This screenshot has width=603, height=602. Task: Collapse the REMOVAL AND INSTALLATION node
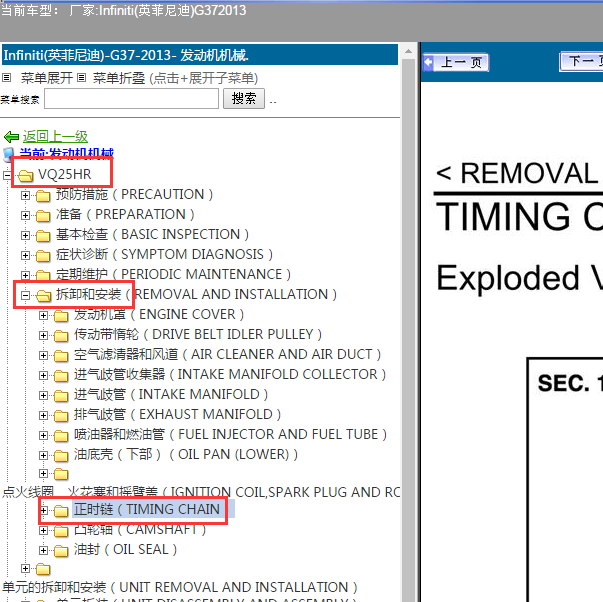click(x=25, y=295)
